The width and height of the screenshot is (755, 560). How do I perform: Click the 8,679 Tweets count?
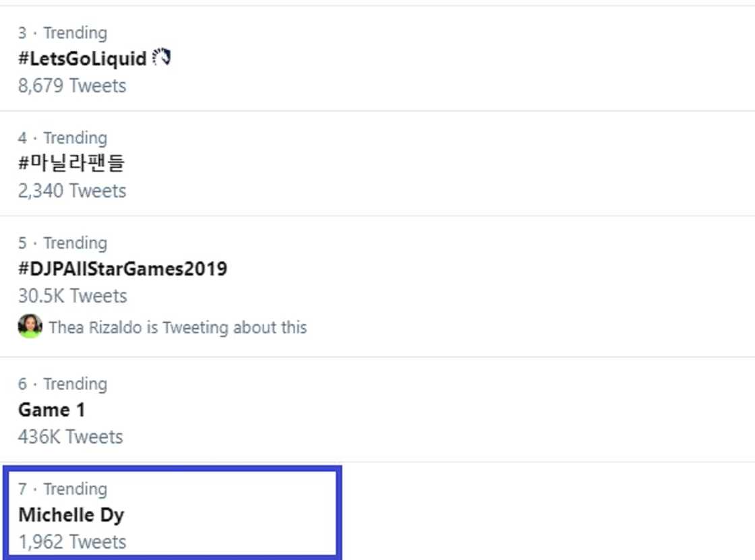click(x=72, y=86)
